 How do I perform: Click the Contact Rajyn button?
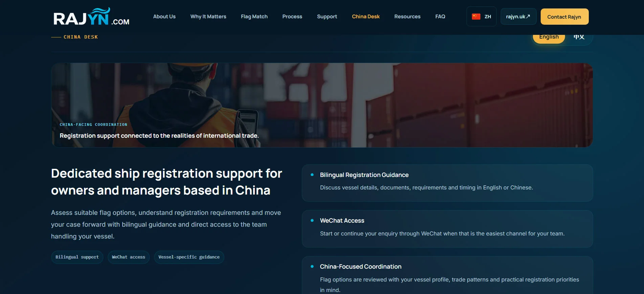(x=564, y=17)
